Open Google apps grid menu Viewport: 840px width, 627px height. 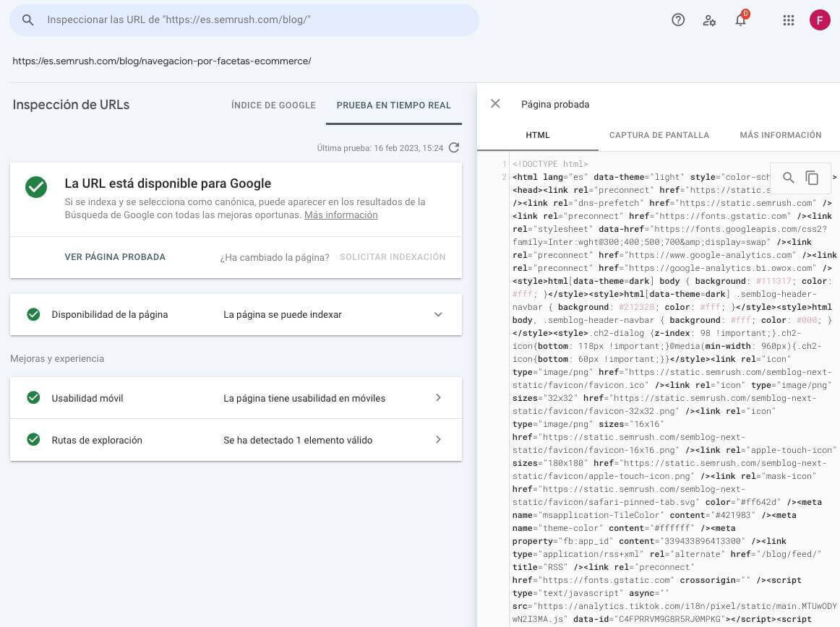pos(788,20)
